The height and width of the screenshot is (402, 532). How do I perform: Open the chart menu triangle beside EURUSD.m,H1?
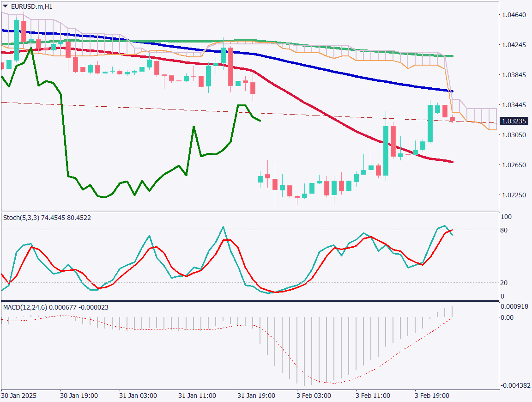coord(5,6)
